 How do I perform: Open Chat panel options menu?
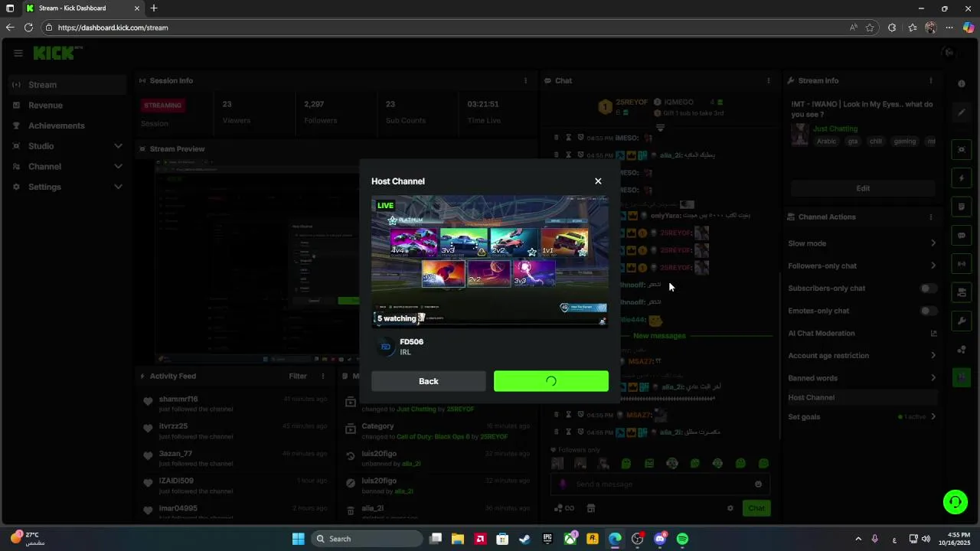(x=769, y=80)
